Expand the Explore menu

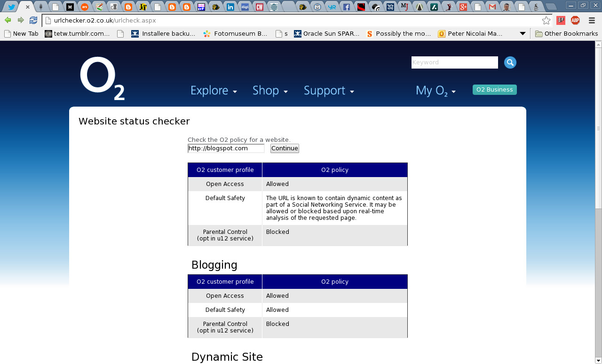214,91
